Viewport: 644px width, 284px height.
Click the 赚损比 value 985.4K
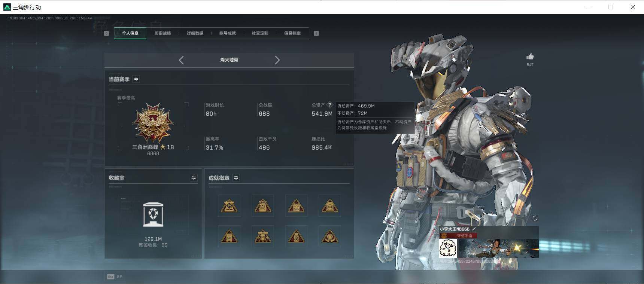point(322,148)
